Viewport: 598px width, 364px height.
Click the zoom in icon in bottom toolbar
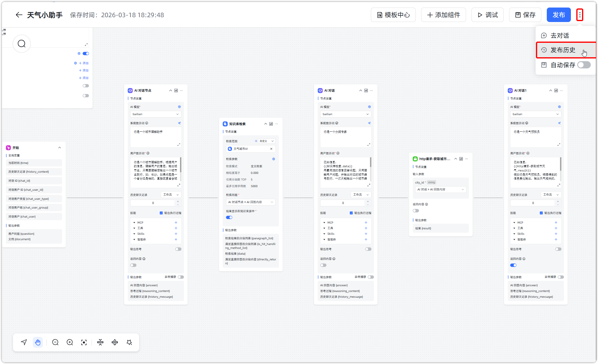[x=70, y=342]
